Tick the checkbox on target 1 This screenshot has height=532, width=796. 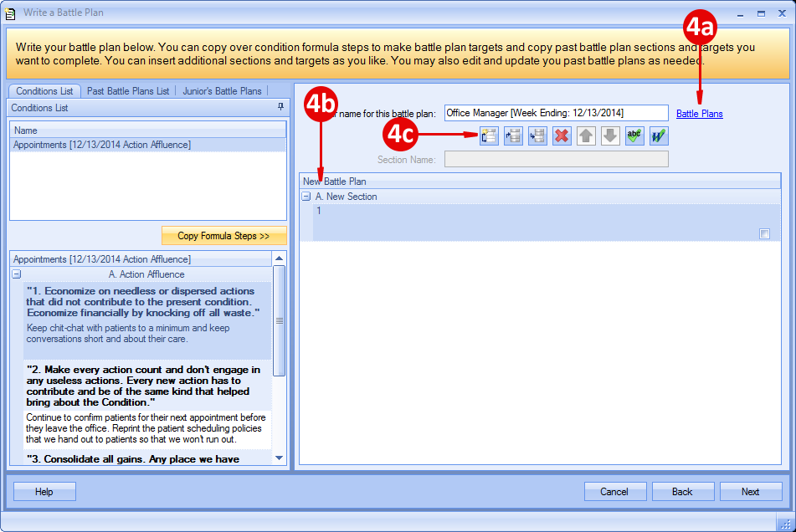click(764, 234)
